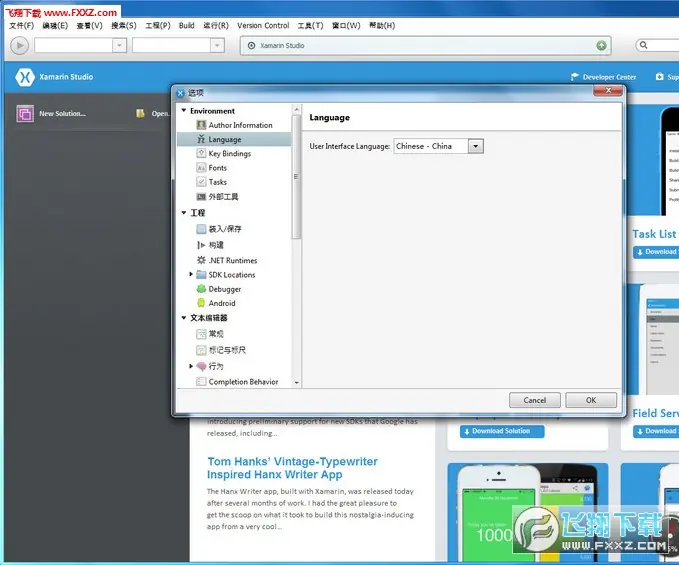The width and height of the screenshot is (679, 565).
Task: Open the 窗口(W) menu
Action: 346,26
